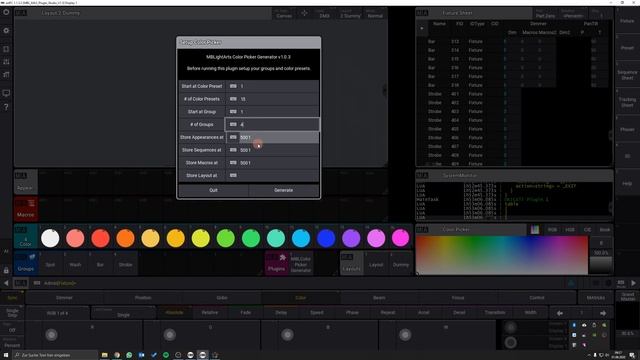Select the Spot group
Image resolution: width=640 pixels, height=360 pixels.
coord(50,264)
